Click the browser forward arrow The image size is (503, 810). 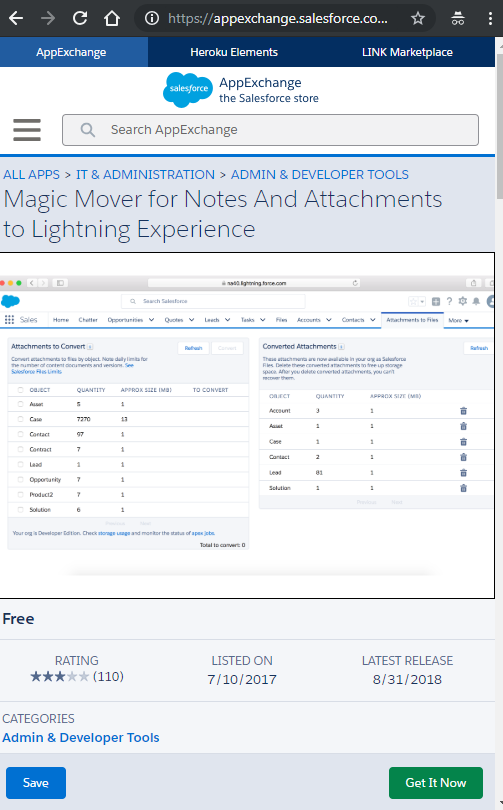48,19
